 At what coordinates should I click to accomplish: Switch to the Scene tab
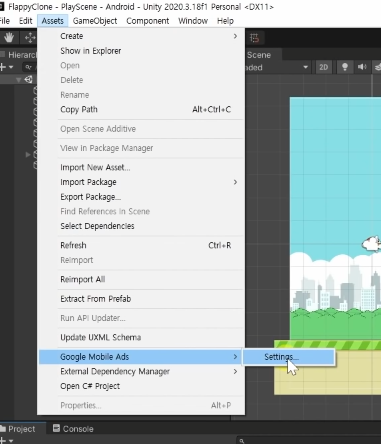coord(262,55)
